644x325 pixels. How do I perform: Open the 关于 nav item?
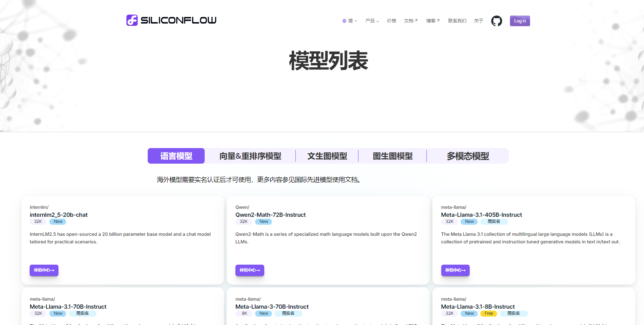(478, 21)
